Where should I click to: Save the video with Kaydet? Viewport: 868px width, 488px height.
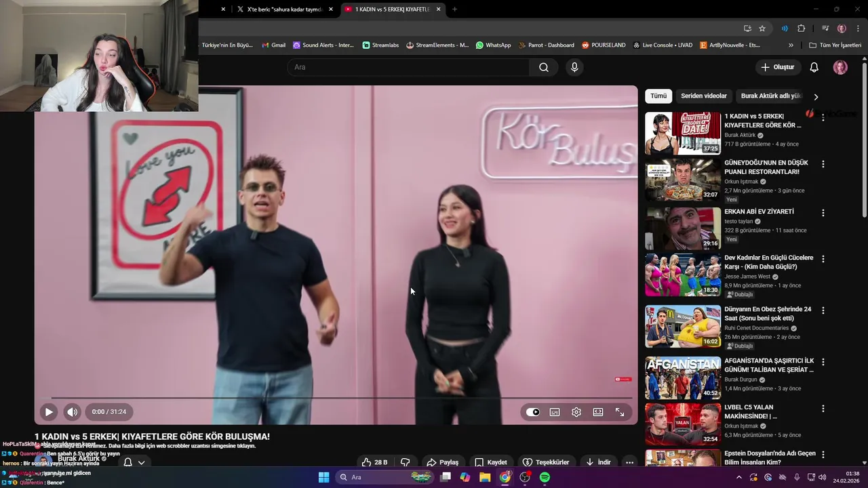(x=491, y=462)
